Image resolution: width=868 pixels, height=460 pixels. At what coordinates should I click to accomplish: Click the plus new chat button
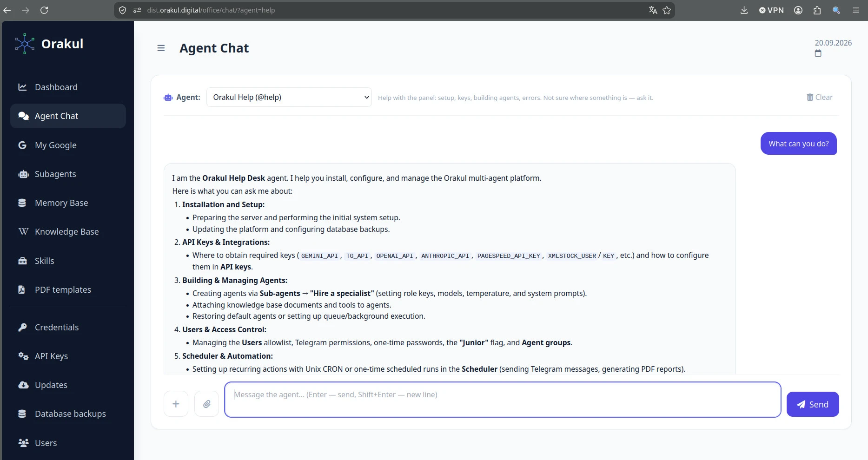(176, 404)
